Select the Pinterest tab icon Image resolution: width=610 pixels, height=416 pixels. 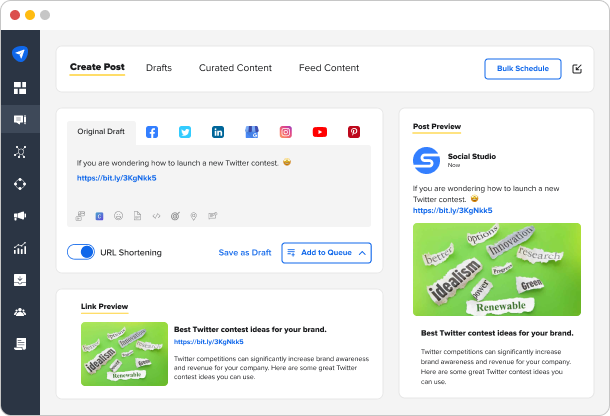click(353, 132)
